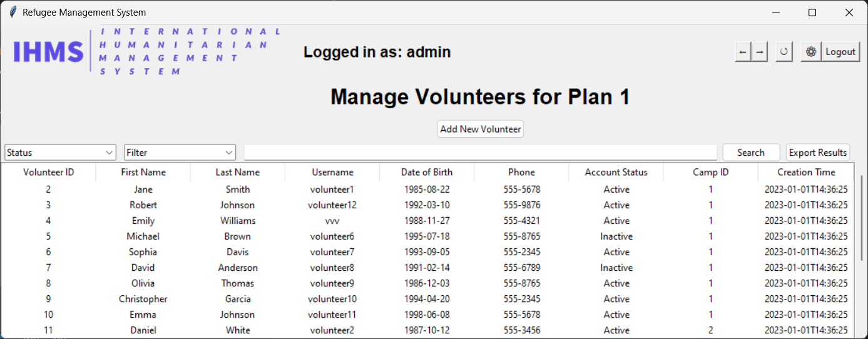
Task: Click phone number 555-3456
Action: [x=521, y=330]
